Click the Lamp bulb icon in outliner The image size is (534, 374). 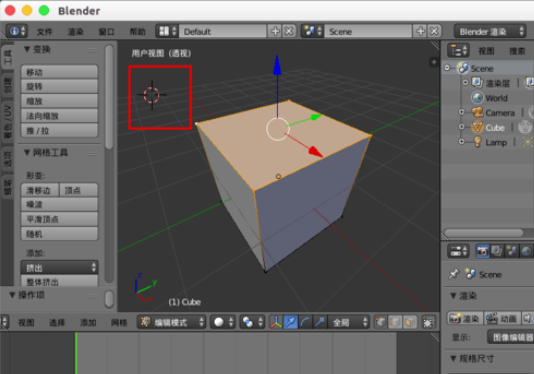[x=477, y=142]
